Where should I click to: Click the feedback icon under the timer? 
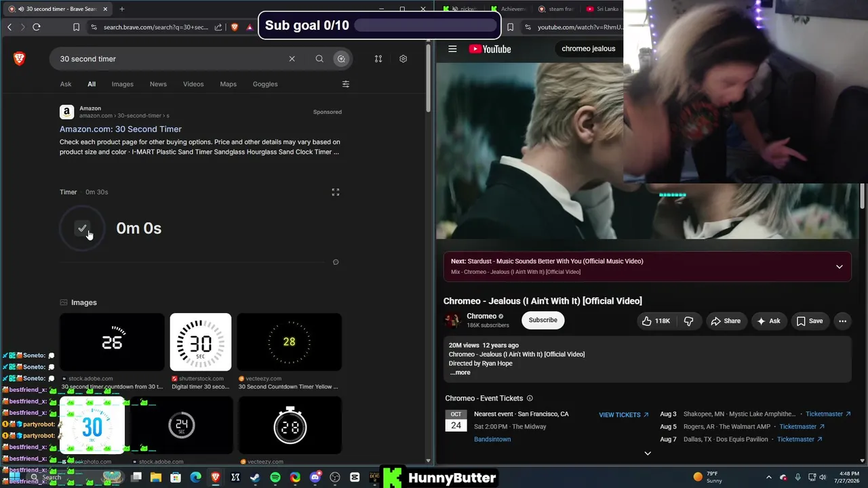tap(336, 262)
